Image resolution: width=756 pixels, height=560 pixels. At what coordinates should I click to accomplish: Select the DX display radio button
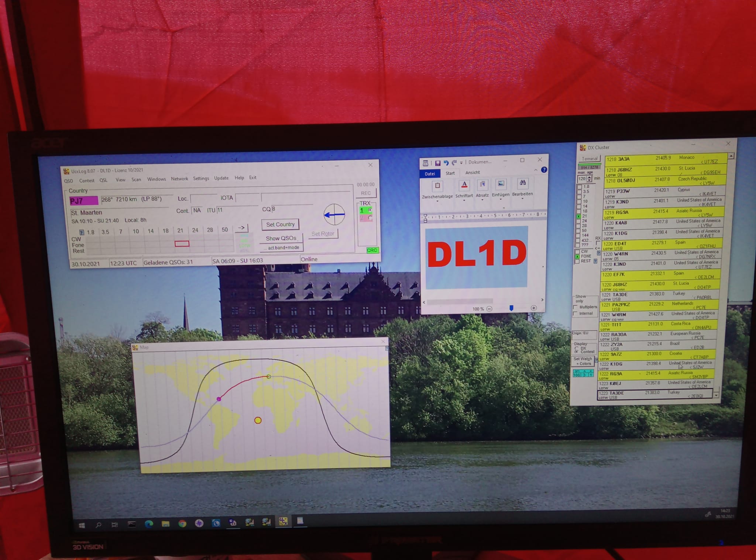(577, 348)
